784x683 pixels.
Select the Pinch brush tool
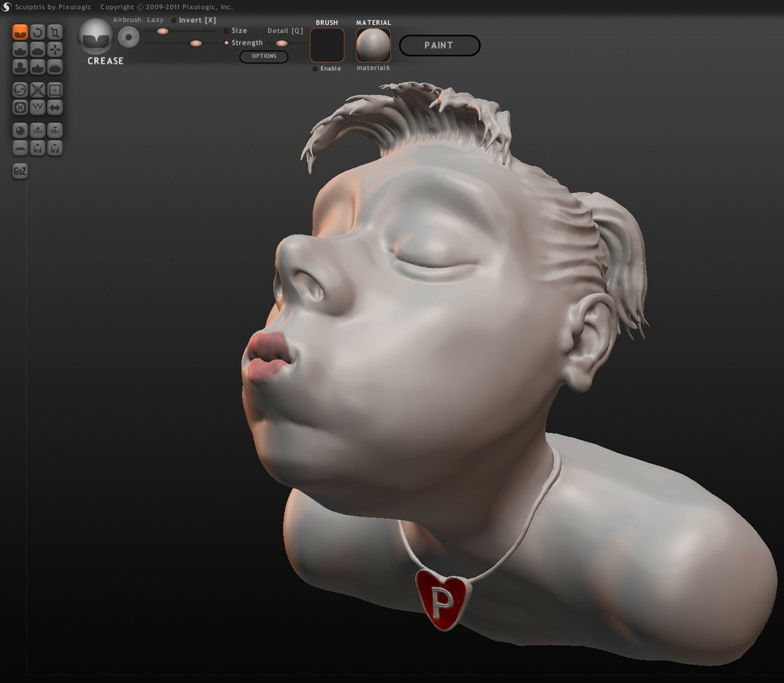click(37, 66)
